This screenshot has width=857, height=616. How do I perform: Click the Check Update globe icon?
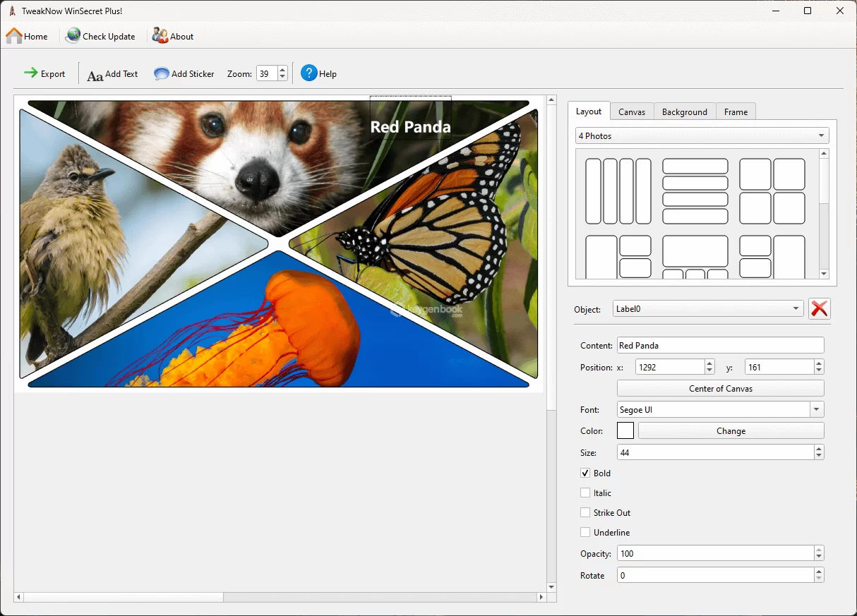73,36
